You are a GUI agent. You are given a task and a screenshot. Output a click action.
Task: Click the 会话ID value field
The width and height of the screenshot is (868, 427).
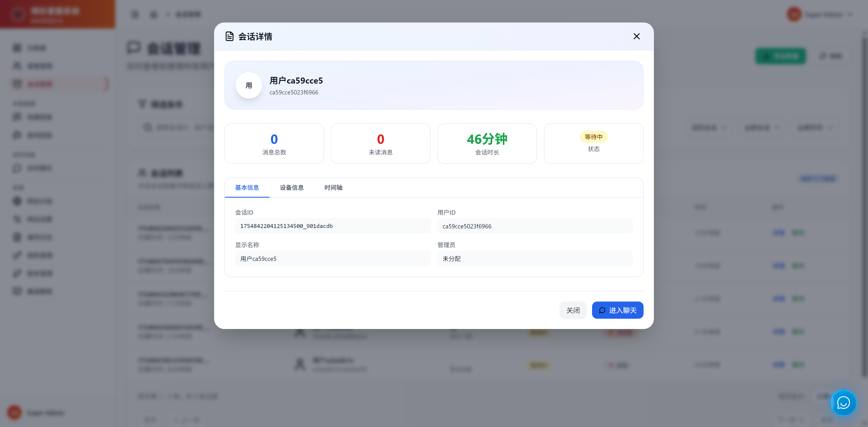click(333, 226)
